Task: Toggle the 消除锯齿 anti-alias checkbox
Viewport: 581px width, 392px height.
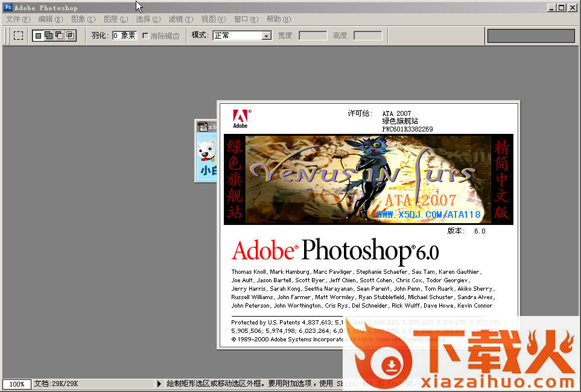Action: (145, 36)
